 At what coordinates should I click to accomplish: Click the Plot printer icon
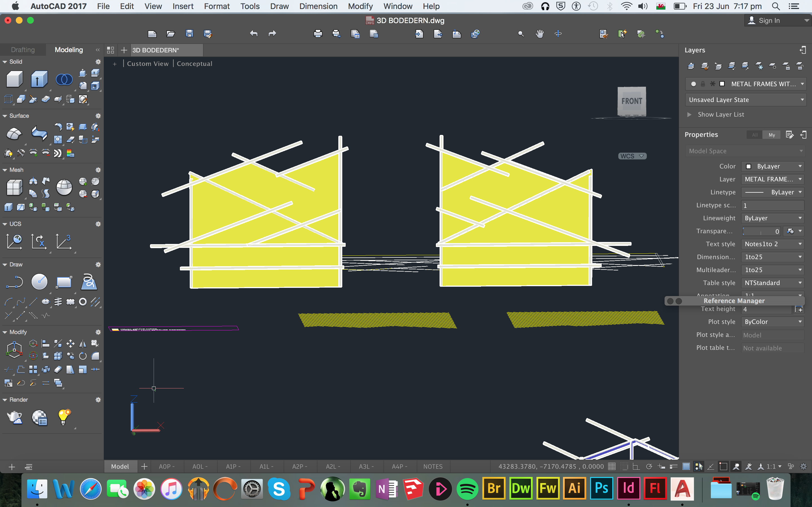coord(318,34)
